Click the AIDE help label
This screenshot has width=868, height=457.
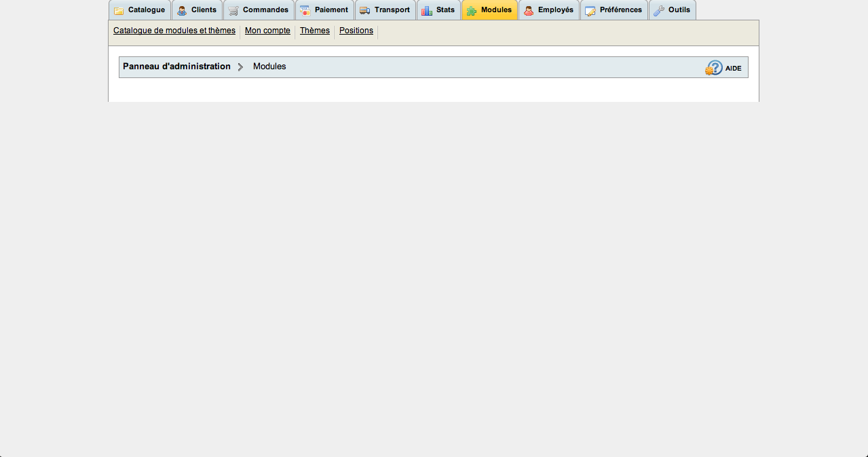tap(734, 69)
